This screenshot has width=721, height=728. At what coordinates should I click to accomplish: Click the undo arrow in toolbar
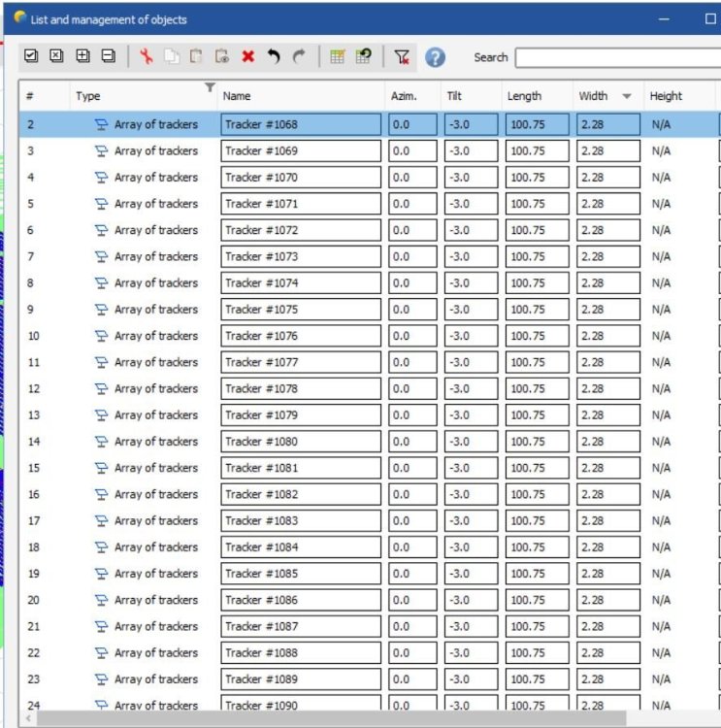point(273,57)
